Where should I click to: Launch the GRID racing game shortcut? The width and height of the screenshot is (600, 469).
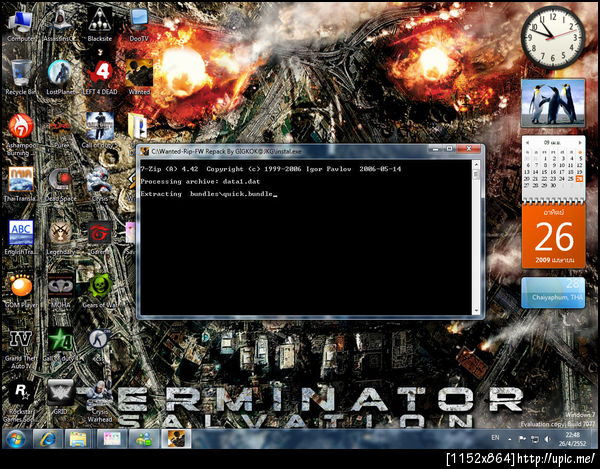click(60, 398)
